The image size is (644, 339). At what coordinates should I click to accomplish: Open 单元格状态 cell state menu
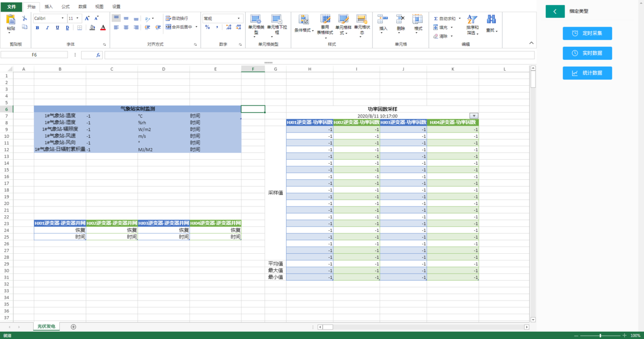(x=362, y=26)
